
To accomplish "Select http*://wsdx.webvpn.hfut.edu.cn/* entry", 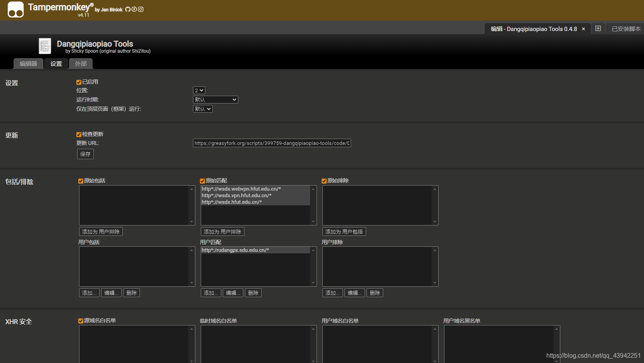I will [255, 189].
